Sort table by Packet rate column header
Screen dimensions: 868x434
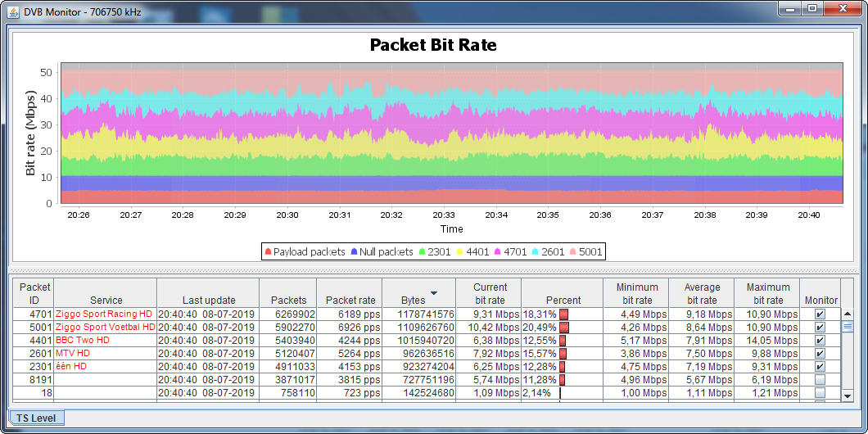[x=350, y=301]
